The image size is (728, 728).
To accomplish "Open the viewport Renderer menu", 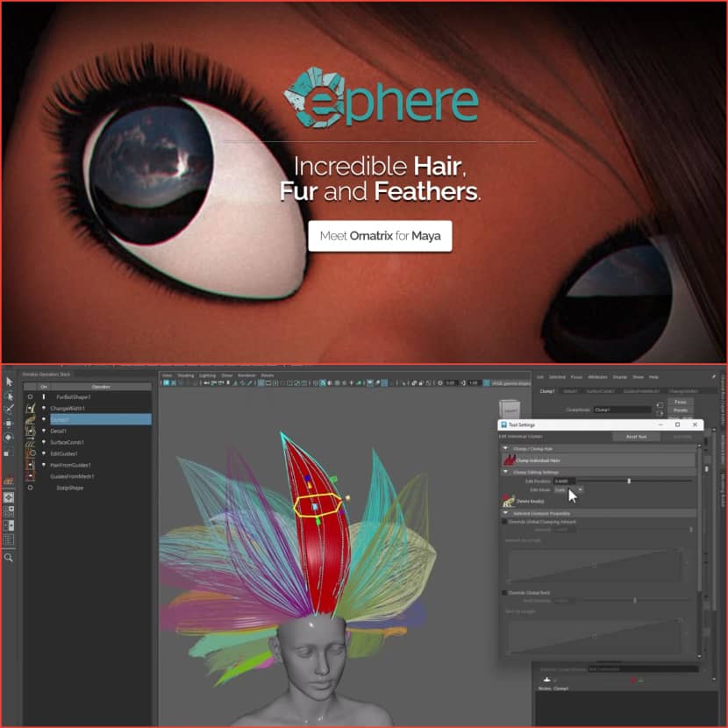I will [x=246, y=375].
